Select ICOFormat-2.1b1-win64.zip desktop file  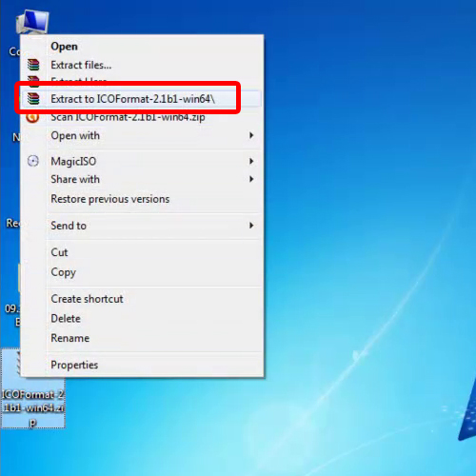point(33,403)
